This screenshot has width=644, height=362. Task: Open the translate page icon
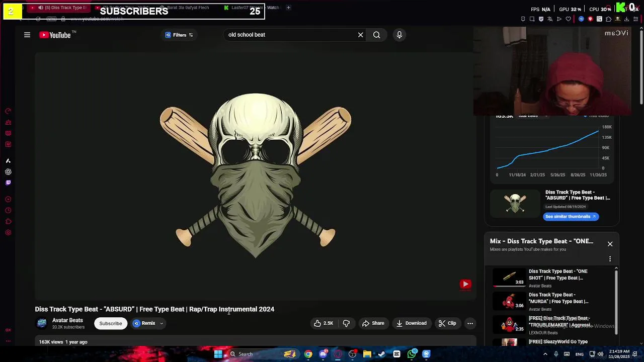(550, 19)
